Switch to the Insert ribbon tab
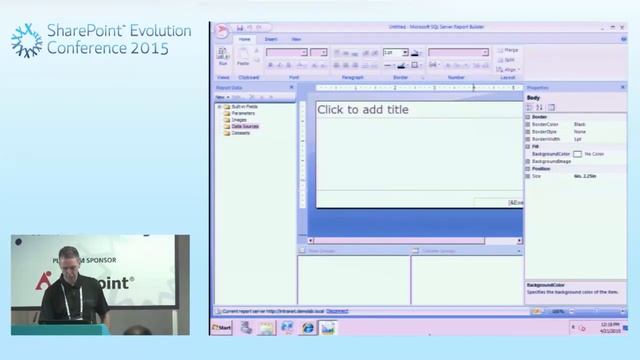The height and width of the screenshot is (360, 640). [x=271, y=39]
